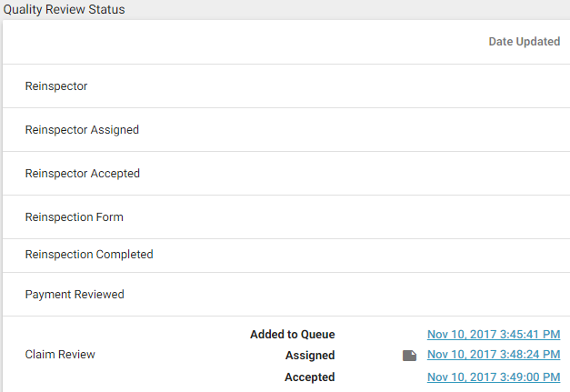Open the Added to Queue date link

click(x=493, y=335)
